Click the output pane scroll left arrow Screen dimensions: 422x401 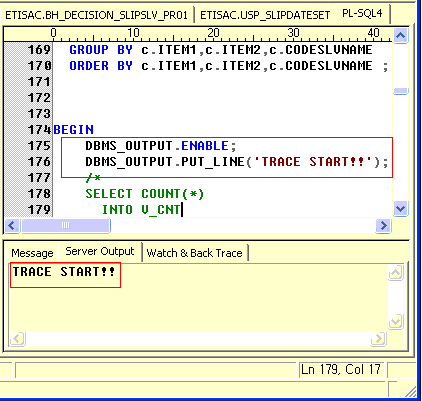click(17, 339)
